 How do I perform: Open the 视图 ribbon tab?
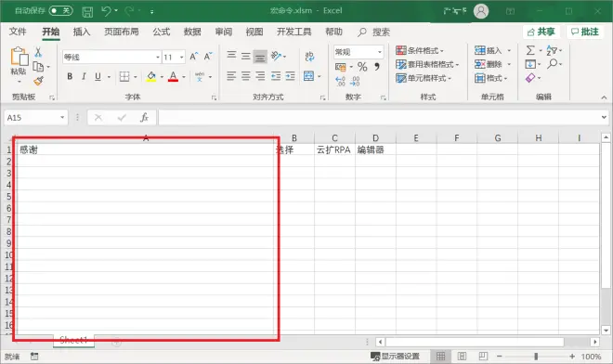(254, 32)
